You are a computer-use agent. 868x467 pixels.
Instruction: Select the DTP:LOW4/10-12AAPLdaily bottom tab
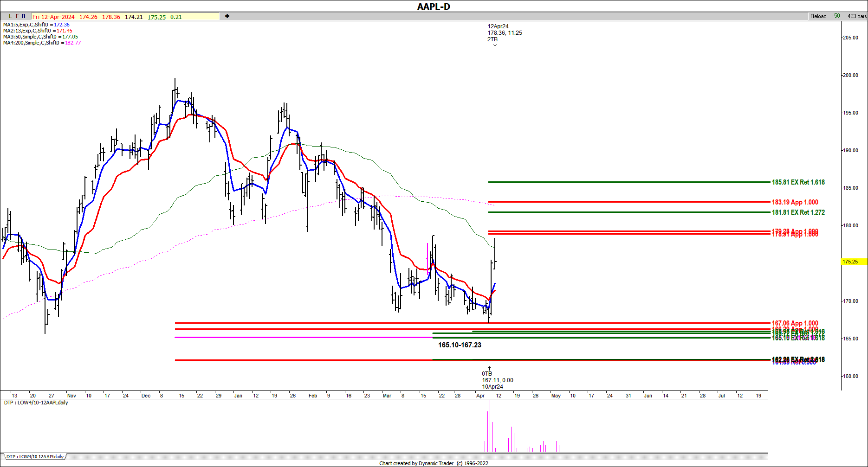tap(35, 457)
